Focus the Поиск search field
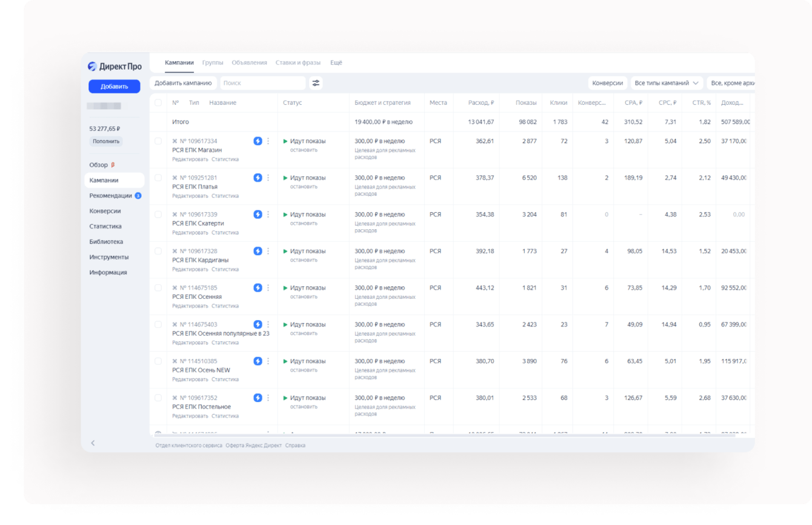Screen dimensions: 812x525 [263, 83]
